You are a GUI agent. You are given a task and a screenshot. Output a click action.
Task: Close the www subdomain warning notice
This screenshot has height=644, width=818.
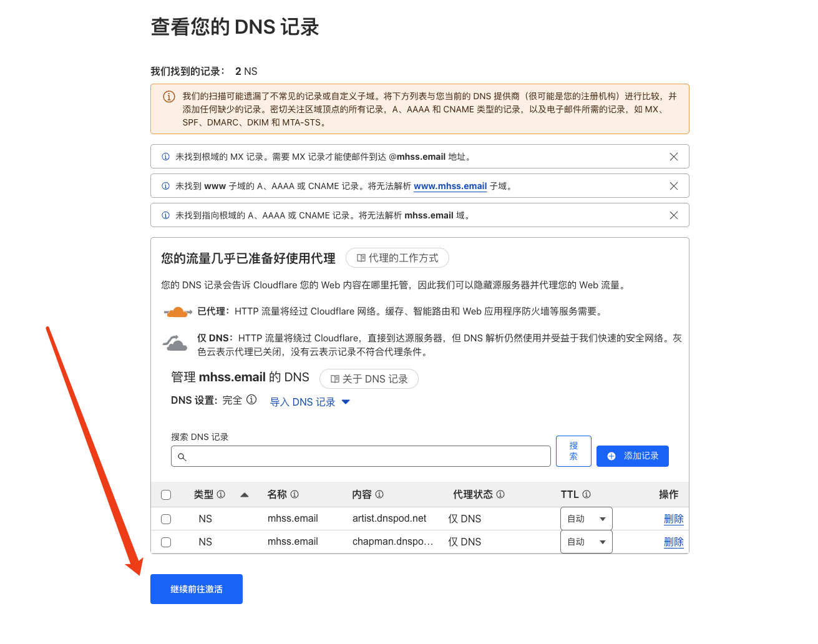tap(674, 186)
